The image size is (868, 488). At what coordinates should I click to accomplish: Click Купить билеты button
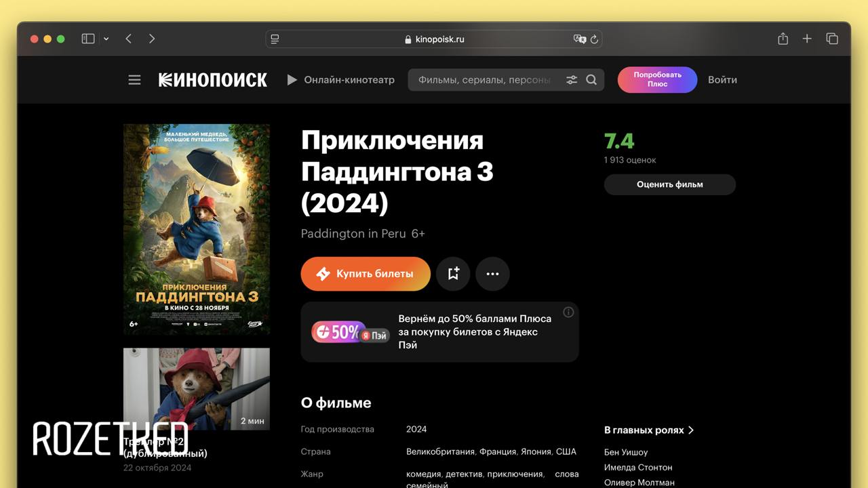(366, 274)
